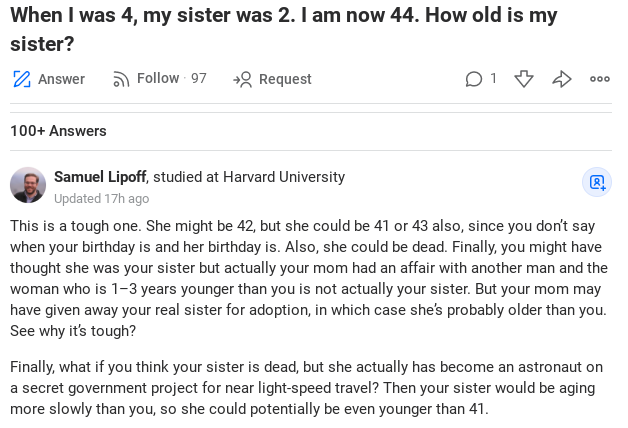Click the 'Updated 17h ago' timestamp
The image size is (628, 428).
[101, 199]
